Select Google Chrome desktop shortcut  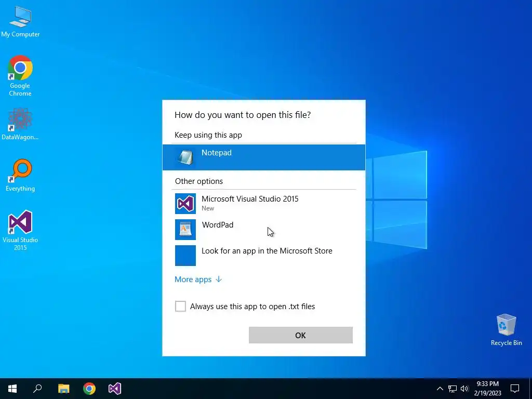[20, 76]
